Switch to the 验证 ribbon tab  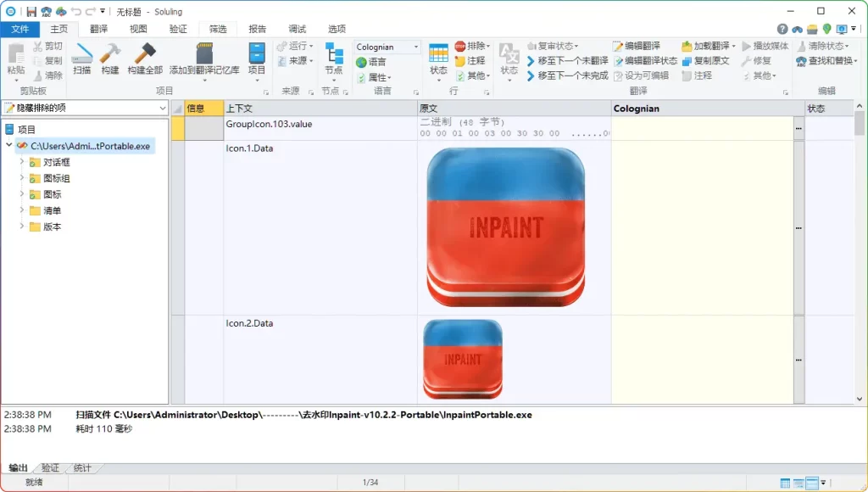pyautogui.click(x=178, y=29)
